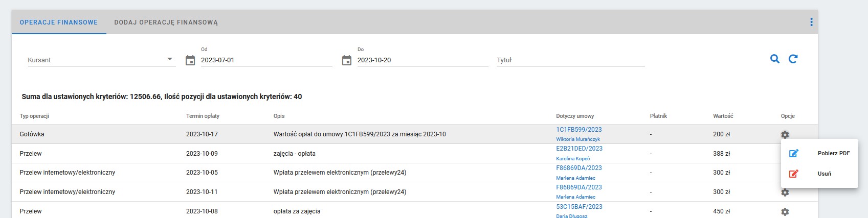Click the refresh filters icon

click(x=793, y=59)
